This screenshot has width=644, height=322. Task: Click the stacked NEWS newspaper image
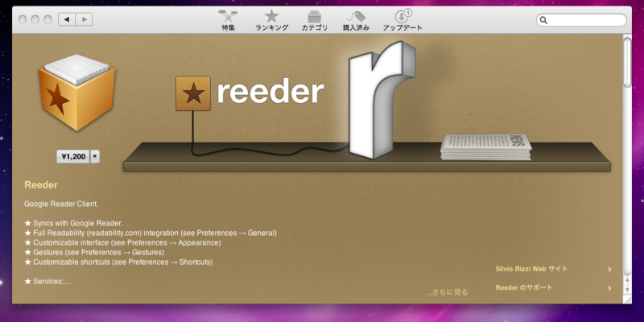coord(486,147)
